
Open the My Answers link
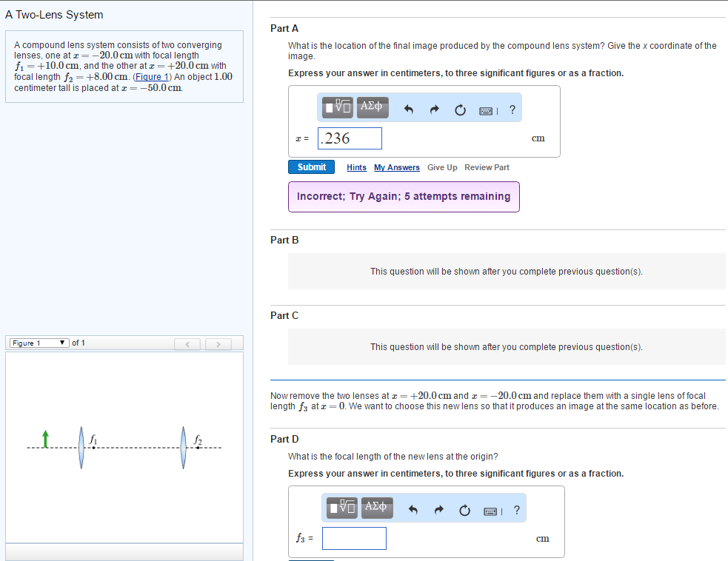point(396,167)
